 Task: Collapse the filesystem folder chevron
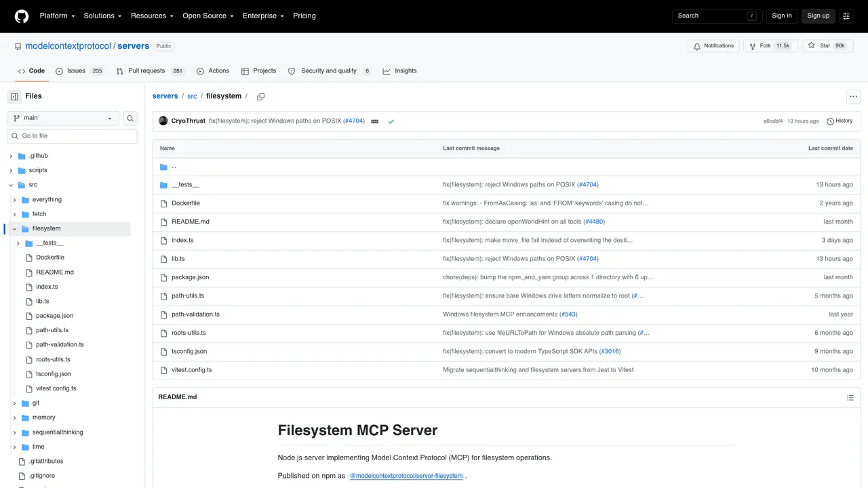(15, 229)
